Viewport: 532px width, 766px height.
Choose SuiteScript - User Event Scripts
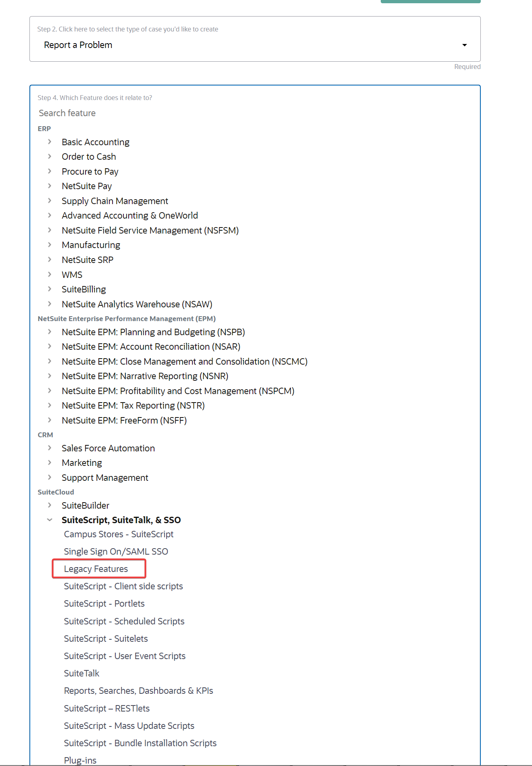coord(125,656)
